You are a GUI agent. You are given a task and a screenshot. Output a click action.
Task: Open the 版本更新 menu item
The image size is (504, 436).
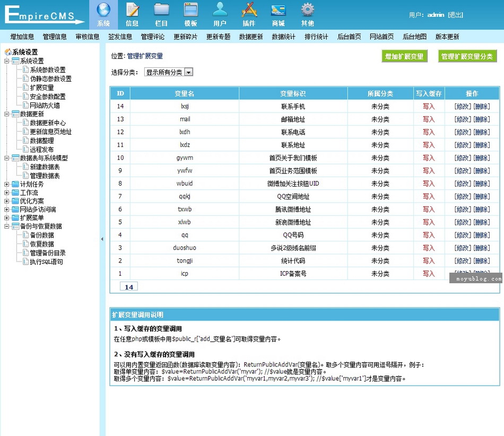click(x=447, y=37)
